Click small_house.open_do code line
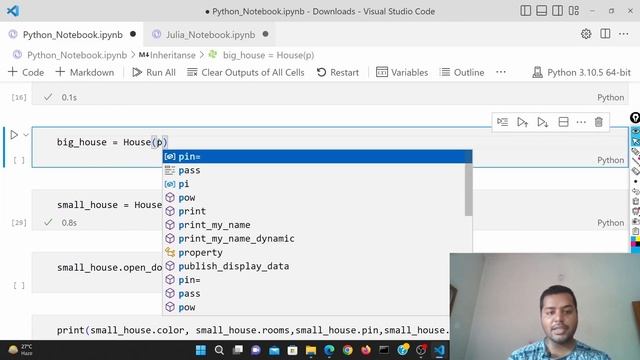Screen dimensions: 640x360 point(109,267)
